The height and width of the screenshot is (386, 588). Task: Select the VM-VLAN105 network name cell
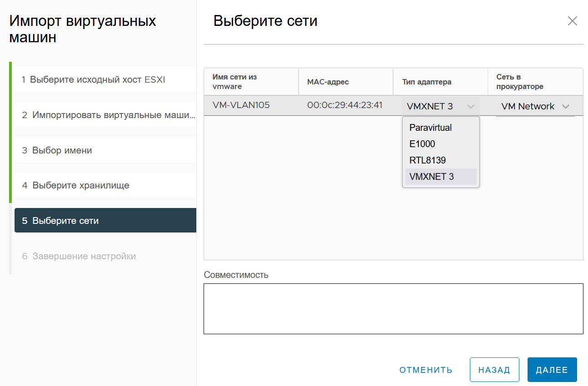click(251, 105)
